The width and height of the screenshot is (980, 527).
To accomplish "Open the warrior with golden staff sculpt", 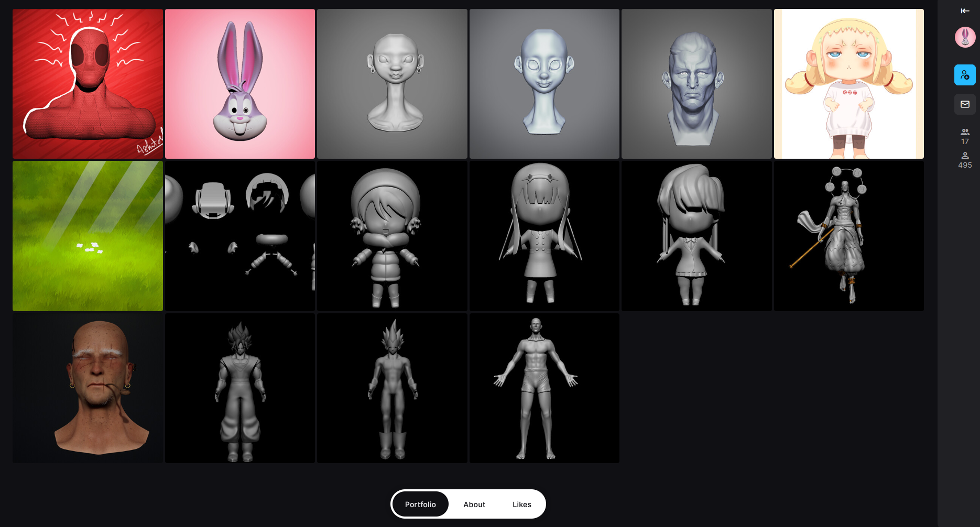I will [x=849, y=236].
